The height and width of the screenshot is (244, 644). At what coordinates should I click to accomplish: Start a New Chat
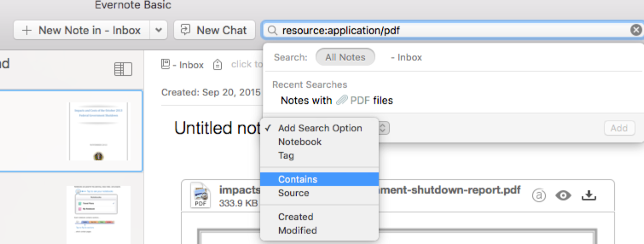pyautogui.click(x=214, y=30)
